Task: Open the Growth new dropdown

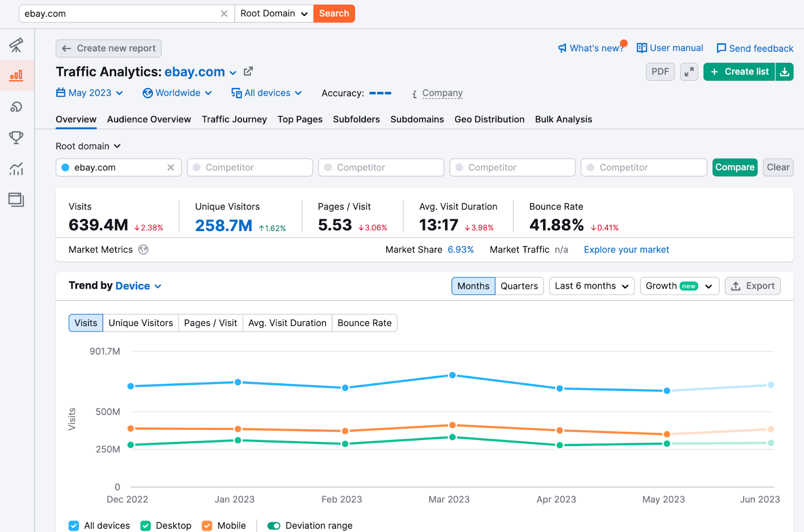Action: coord(679,286)
